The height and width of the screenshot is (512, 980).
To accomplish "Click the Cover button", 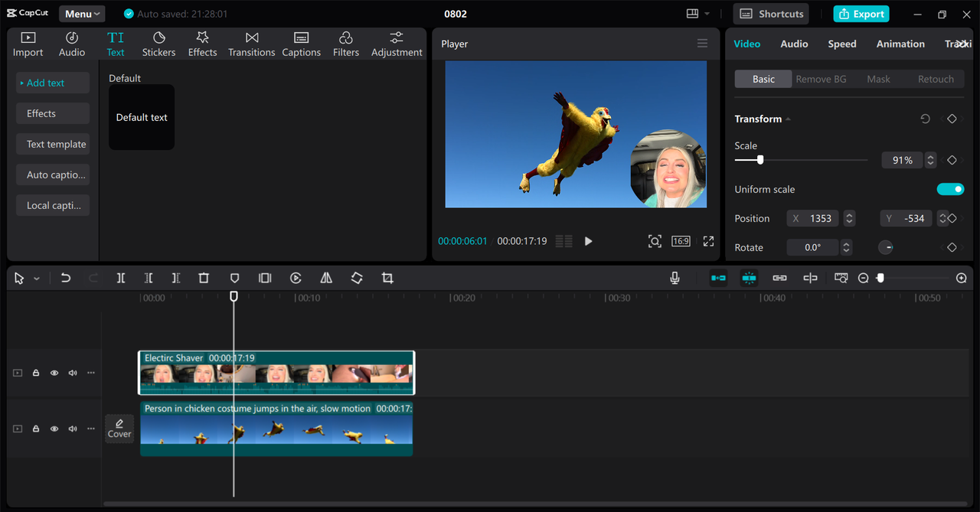I will pos(119,429).
